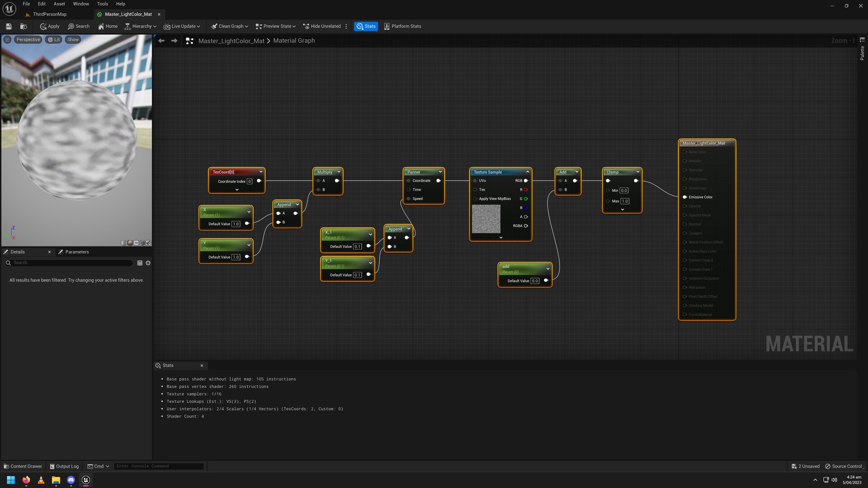
Task: Open the material editor Search tool
Action: click(79, 26)
